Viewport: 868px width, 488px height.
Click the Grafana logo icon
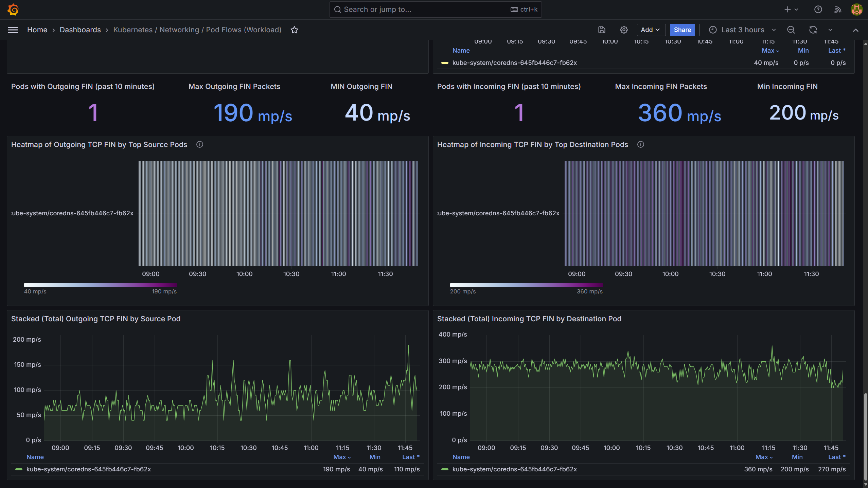point(13,10)
